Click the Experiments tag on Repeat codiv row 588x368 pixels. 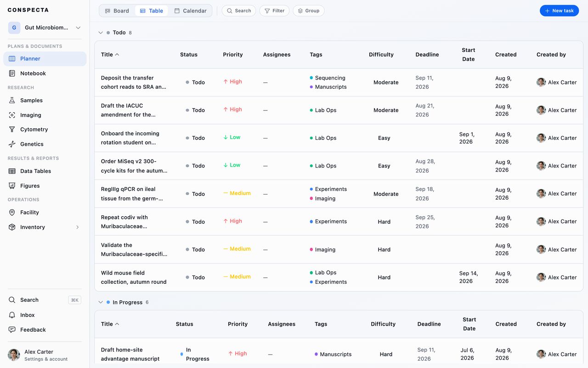pyautogui.click(x=328, y=222)
